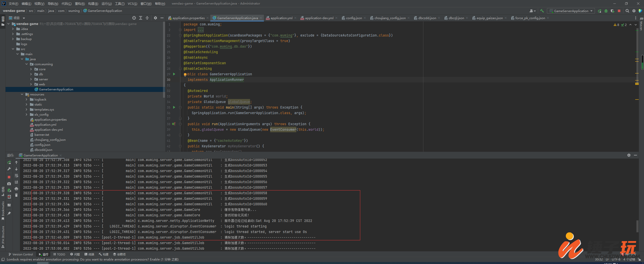This screenshot has height=264, width=644.
Task: Collapse the resources folder
Action: click(x=22, y=94)
